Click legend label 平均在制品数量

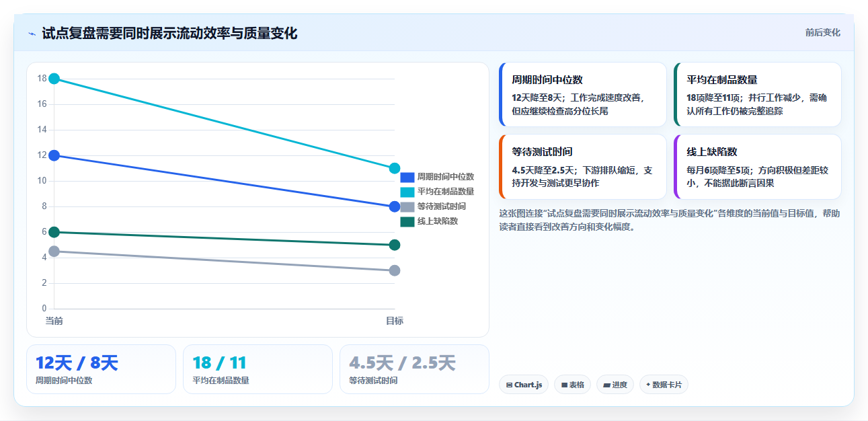coord(446,192)
